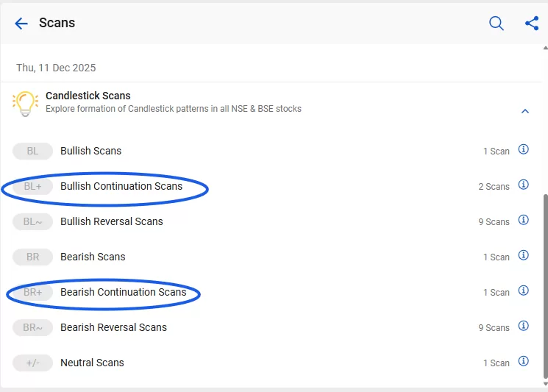Show info for Neutral Scans
The height and width of the screenshot is (392, 548).
(x=524, y=361)
